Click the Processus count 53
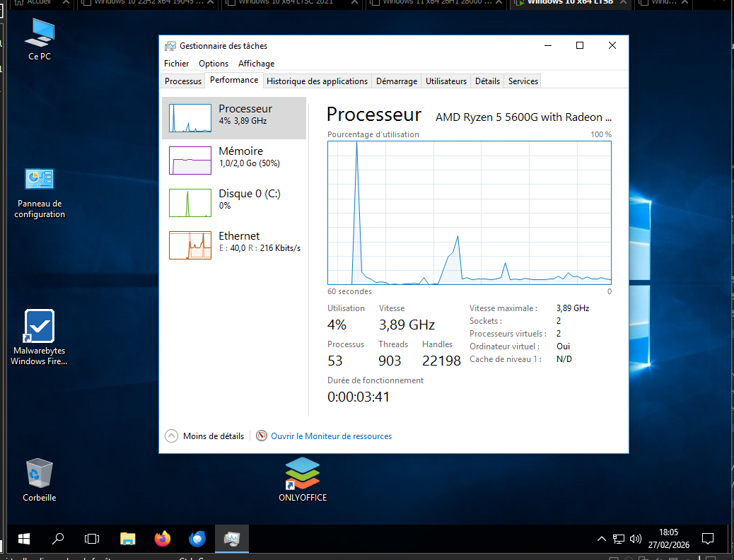The width and height of the screenshot is (734, 560). tap(335, 361)
